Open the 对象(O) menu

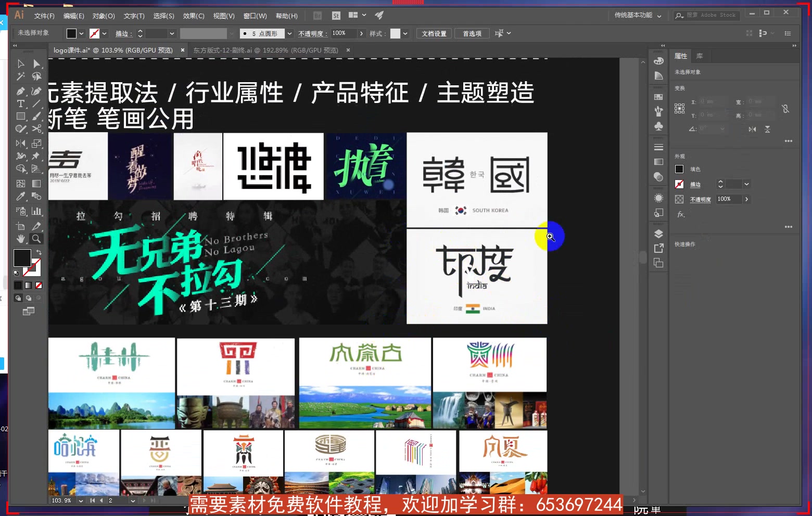tap(104, 16)
